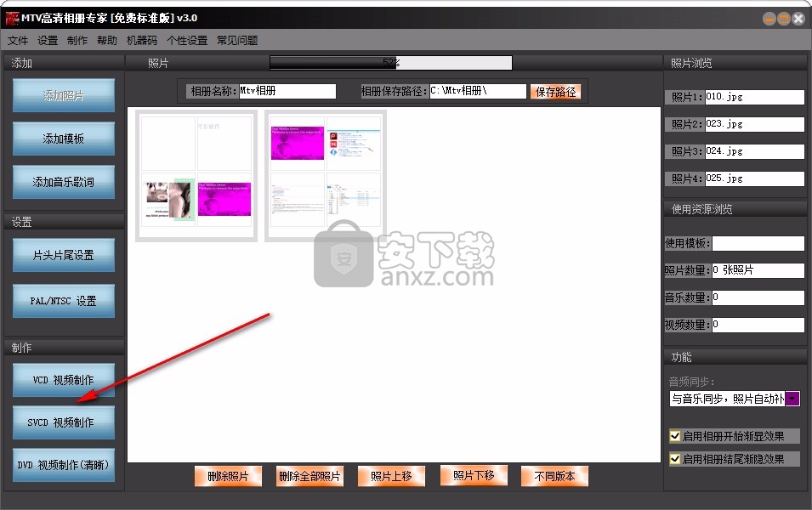Click the 照片2 field showing 023.jpg
This screenshot has width=812, height=510.
(754, 124)
